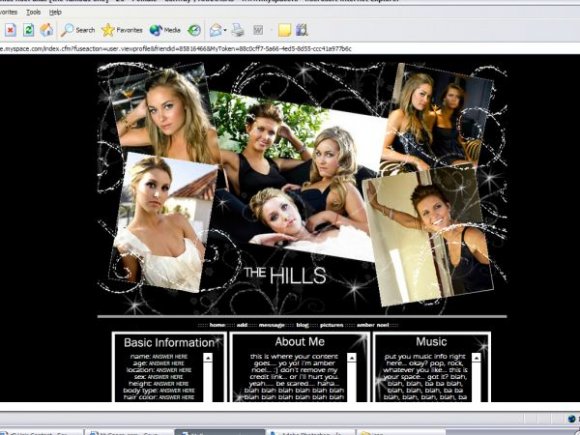Viewport: 580px width, 435px height.
Task: Expand the Mail dropdown arrow
Action: (x=225, y=30)
